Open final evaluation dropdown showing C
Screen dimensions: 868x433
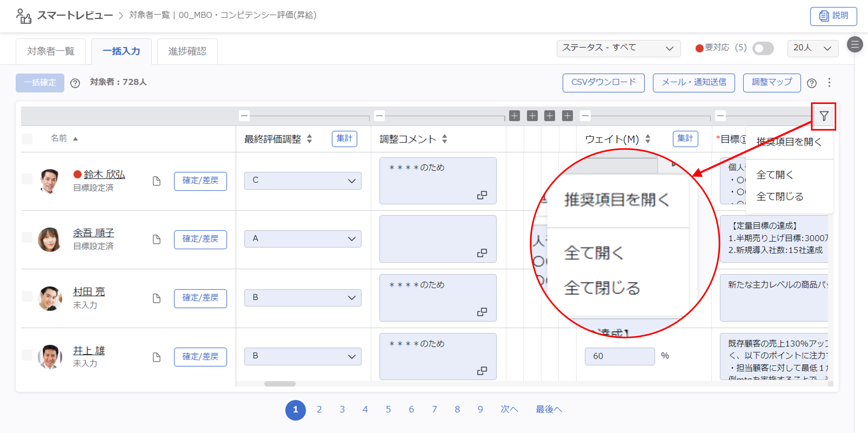[x=303, y=181]
